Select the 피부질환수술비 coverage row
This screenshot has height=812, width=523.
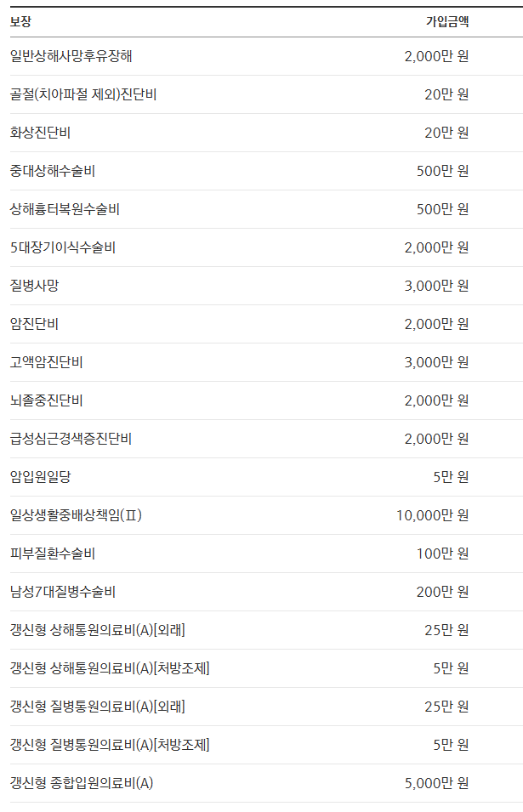pos(266,554)
